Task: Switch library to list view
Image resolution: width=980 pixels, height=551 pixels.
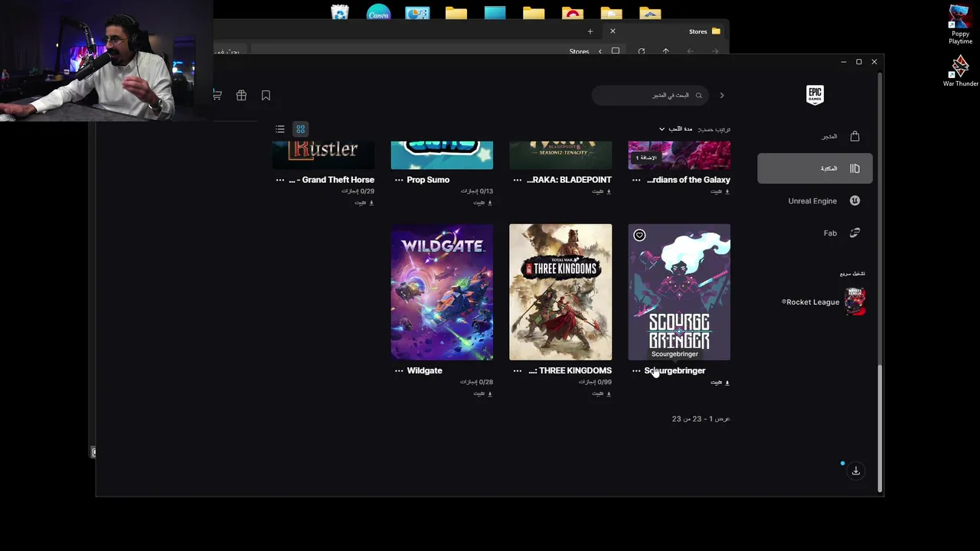Action: [x=280, y=129]
